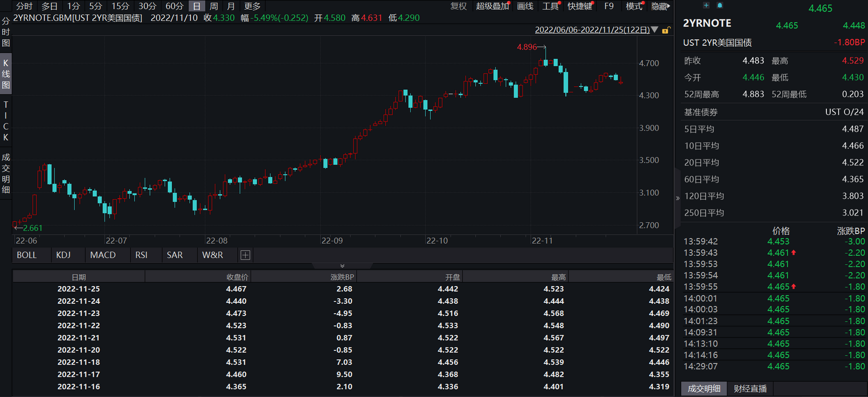868x397 pixels.
Task: Click the 基准债券 UST O/24 value
Action: [844, 112]
